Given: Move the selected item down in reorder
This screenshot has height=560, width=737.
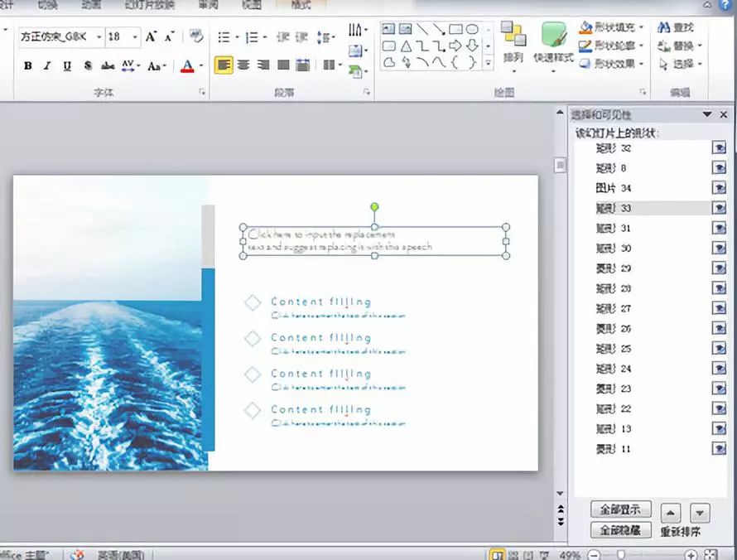Looking at the screenshot, I should [x=700, y=513].
